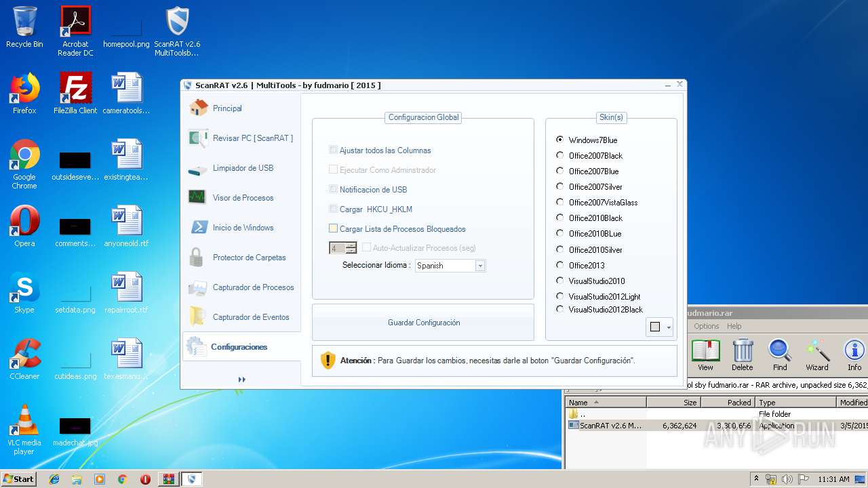The height and width of the screenshot is (488, 868).
Task: Click WinRAR Wizard toolbar icon
Action: 817,355
